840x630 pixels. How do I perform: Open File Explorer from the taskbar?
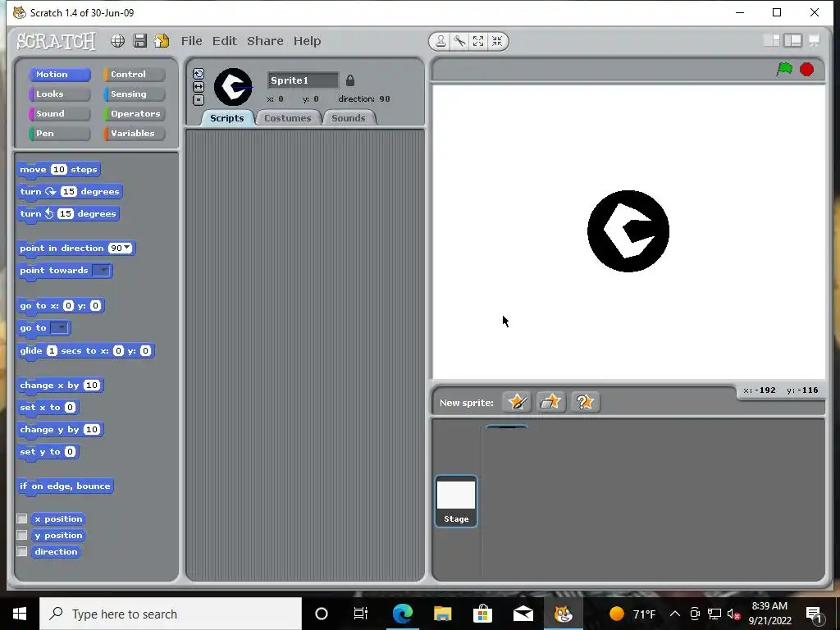[x=442, y=614]
